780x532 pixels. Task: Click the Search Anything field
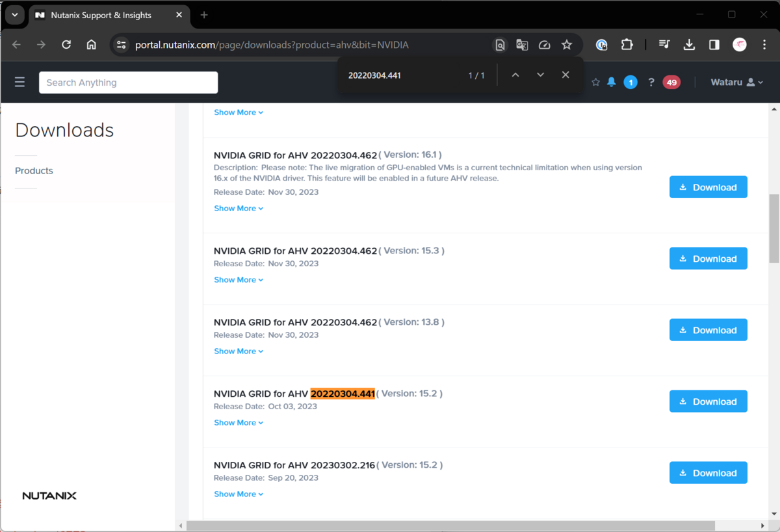tap(128, 82)
